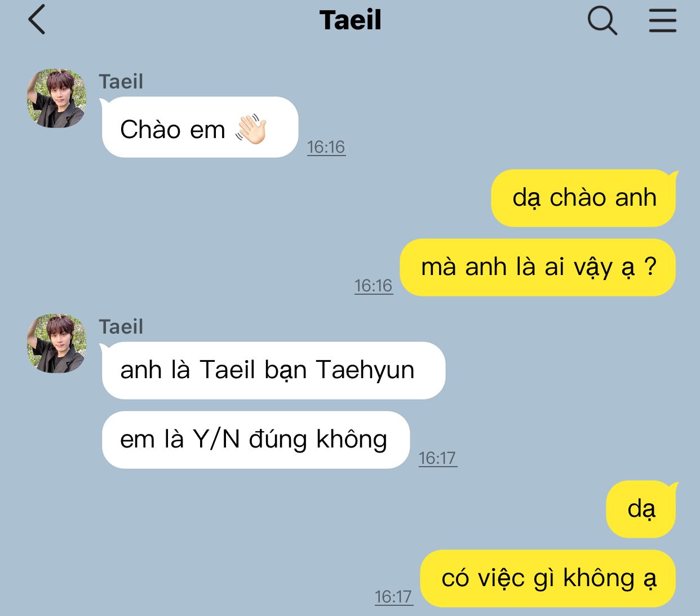Tap the chat title Taeil
This screenshot has width=700, height=616.
pyautogui.click(x=350, y=20)
